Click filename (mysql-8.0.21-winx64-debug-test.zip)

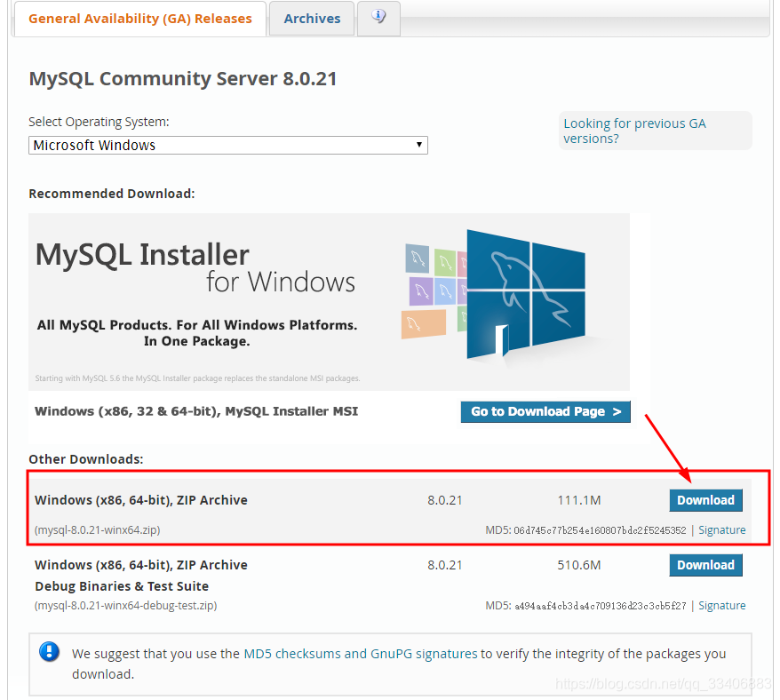(125, 606)
